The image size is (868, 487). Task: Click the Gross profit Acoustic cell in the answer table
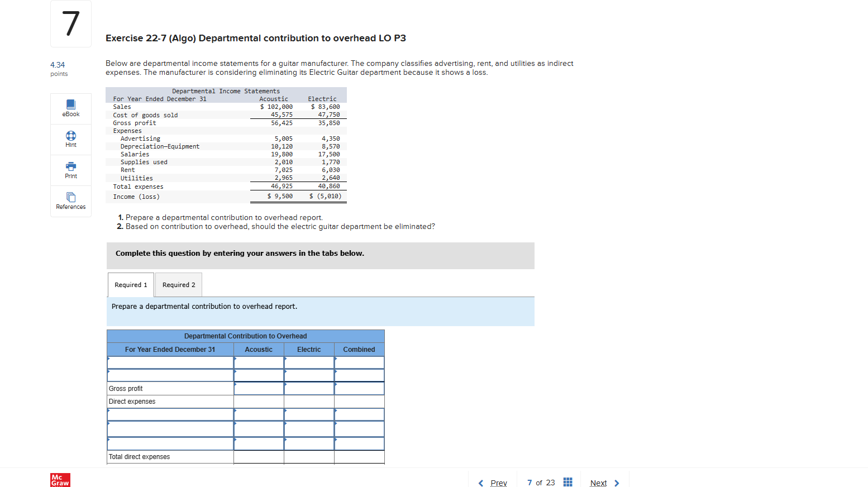259,389
